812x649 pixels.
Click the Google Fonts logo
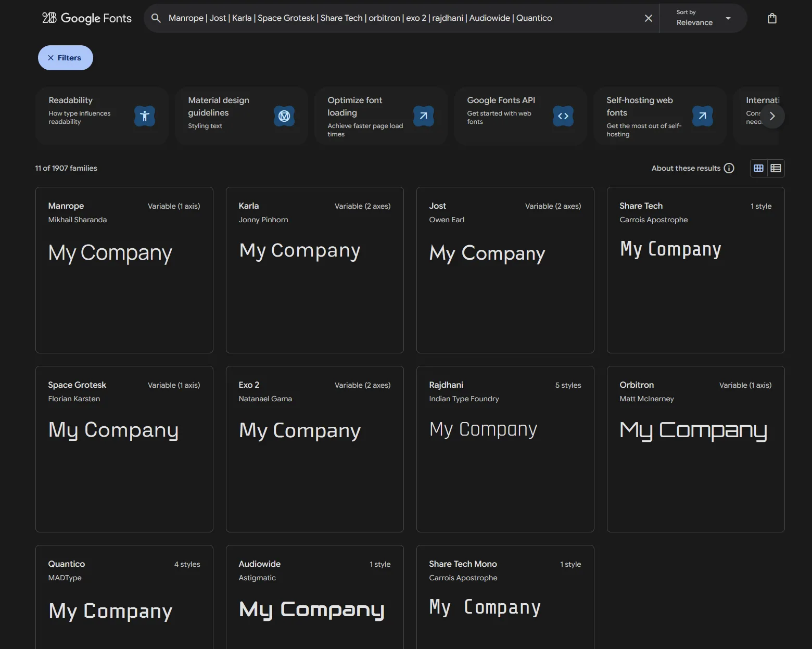(x=87, y=18)
